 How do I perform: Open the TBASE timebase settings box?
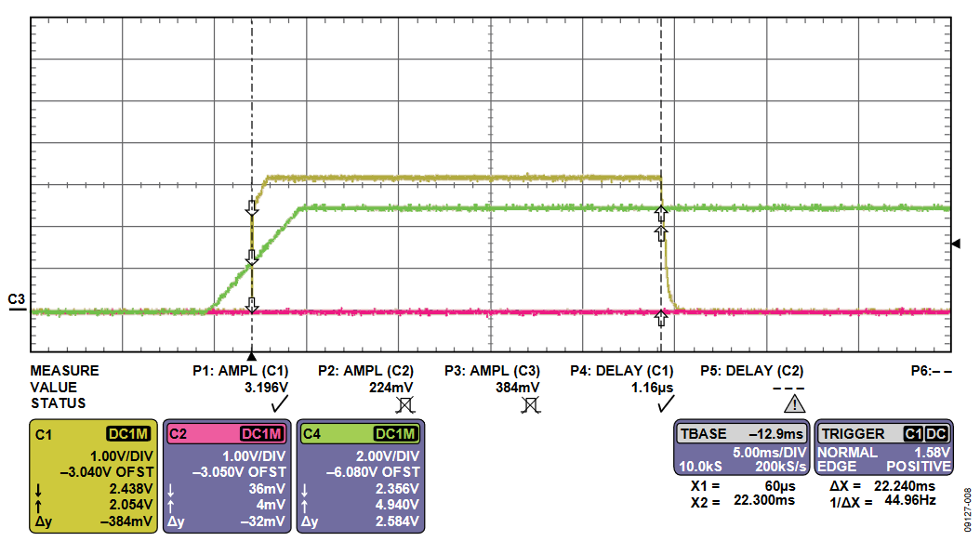(741, 448)
